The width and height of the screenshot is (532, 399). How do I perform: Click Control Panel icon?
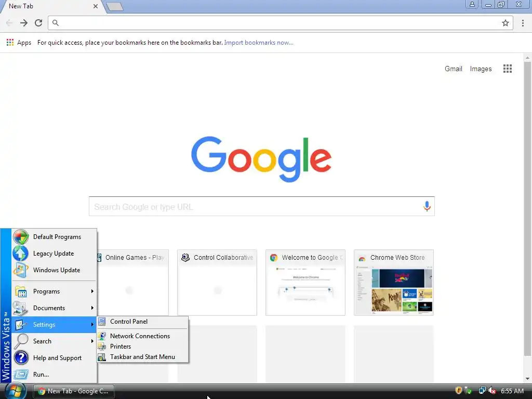pyautogui.click(x=102, y=321)
